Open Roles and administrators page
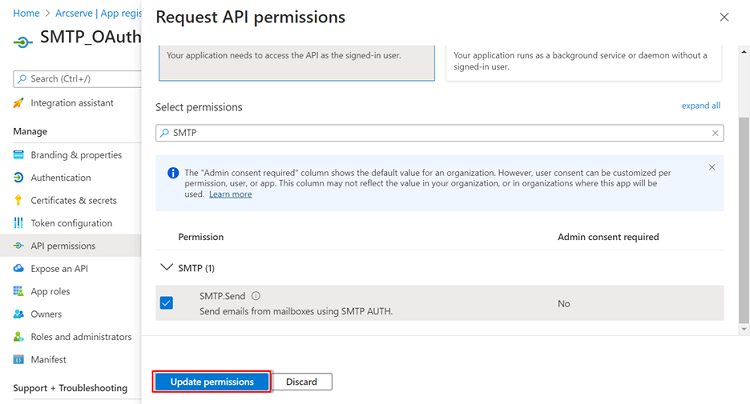The height and width of the screenshot is (404, 750). (81, 337)
